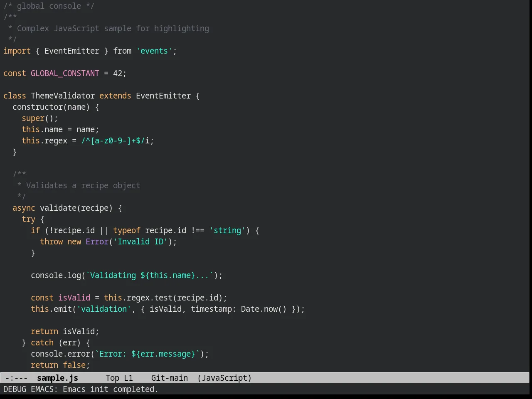Click the Git-main version control indicator

click(170, 378)
